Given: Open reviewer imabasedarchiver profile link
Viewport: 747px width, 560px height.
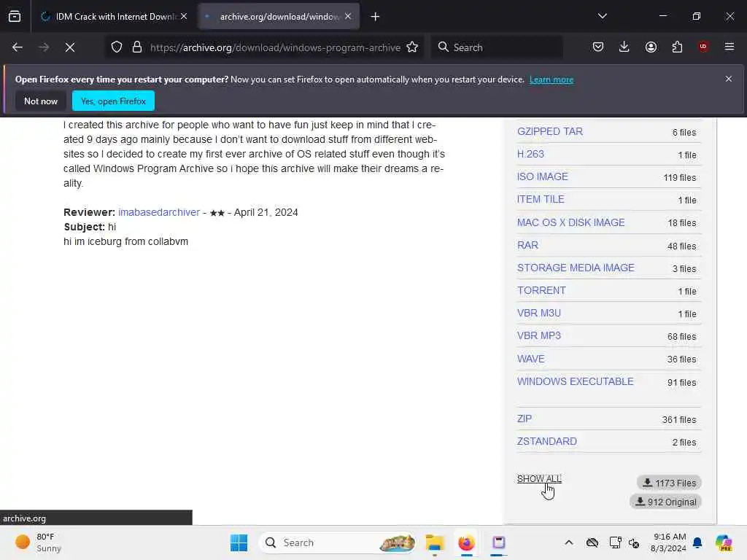Looking at the screenshot, I should click(x=158, y=212).
